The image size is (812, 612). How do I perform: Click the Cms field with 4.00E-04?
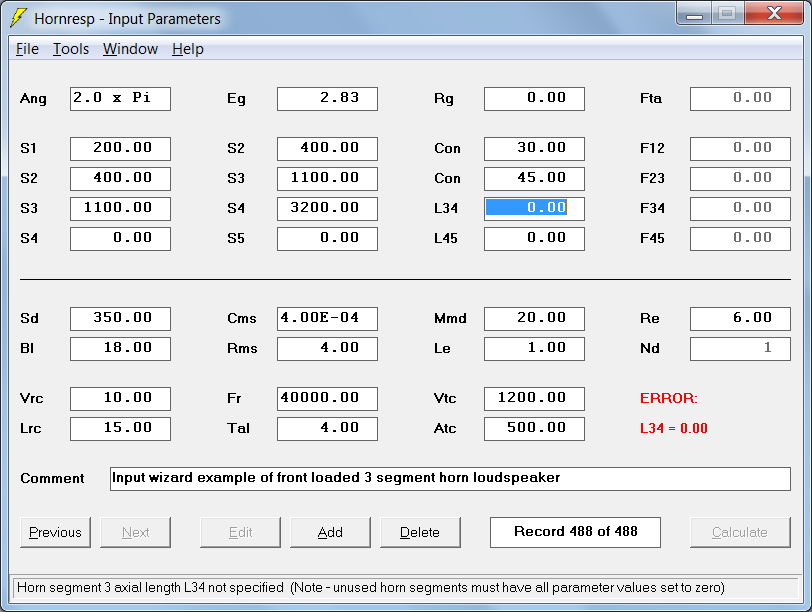[x=327, y=319]
